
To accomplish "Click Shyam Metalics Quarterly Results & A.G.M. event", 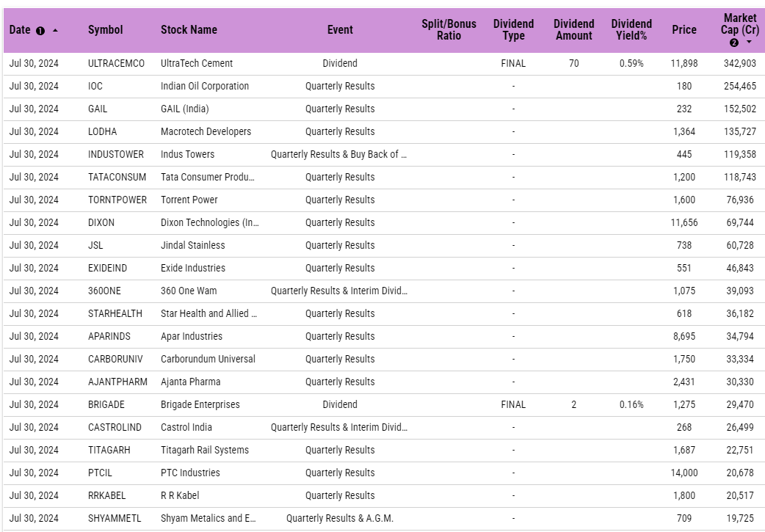I will [x=340, y=518].
